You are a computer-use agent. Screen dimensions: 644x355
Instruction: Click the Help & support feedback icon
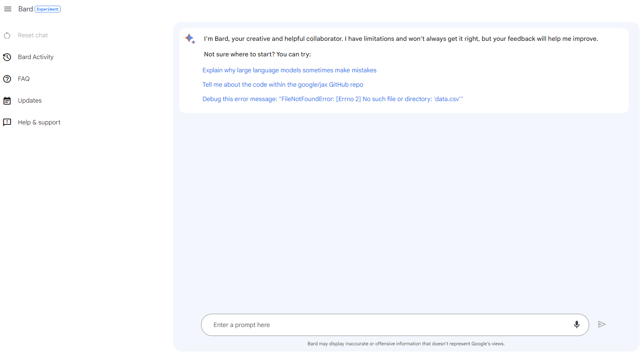point(7,122)
